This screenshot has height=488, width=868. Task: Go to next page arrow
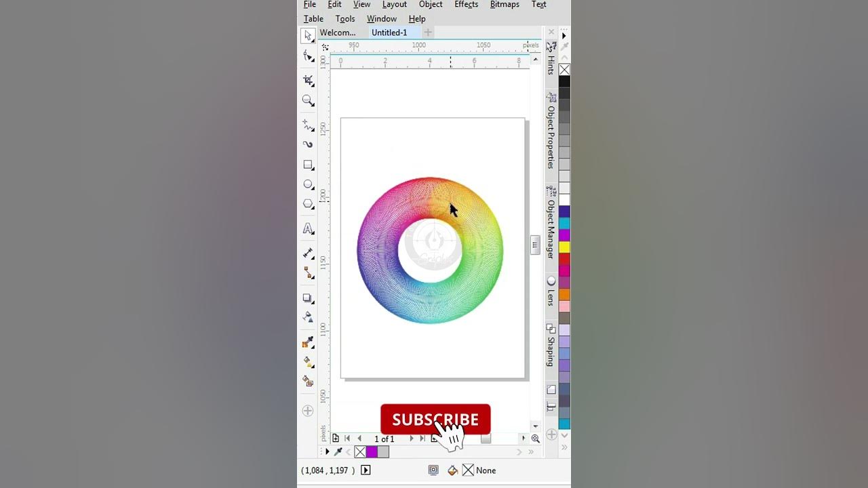point(410,439)
